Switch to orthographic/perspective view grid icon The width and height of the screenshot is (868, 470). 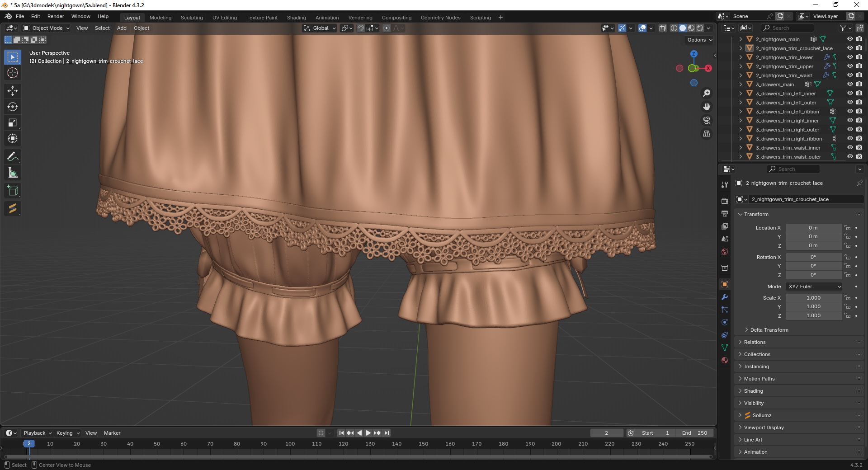(x=706, y=134)
